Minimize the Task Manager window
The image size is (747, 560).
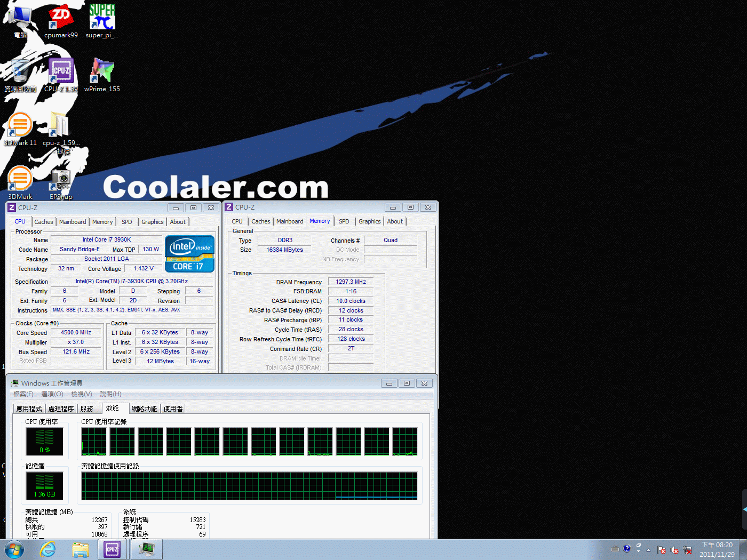coord(389,383)
